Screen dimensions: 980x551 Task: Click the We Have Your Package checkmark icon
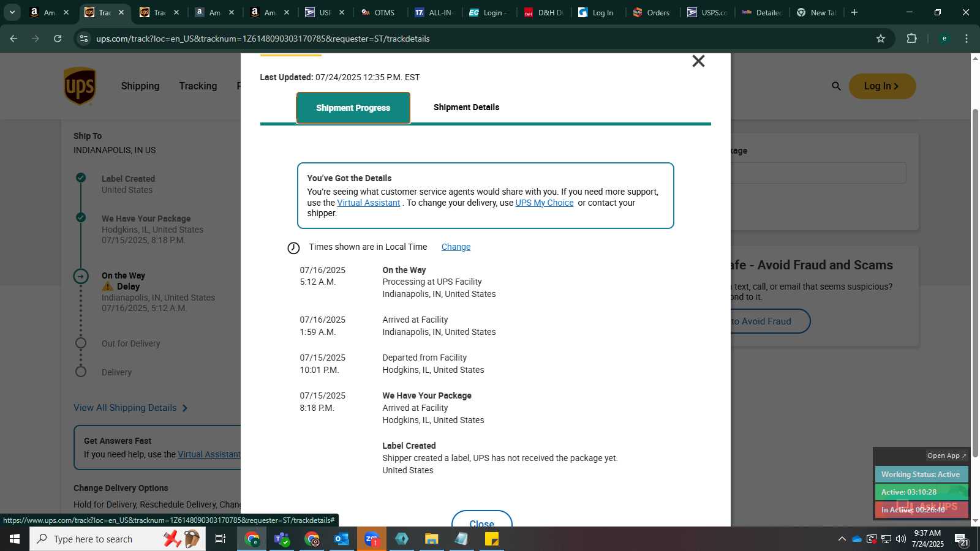81,217
